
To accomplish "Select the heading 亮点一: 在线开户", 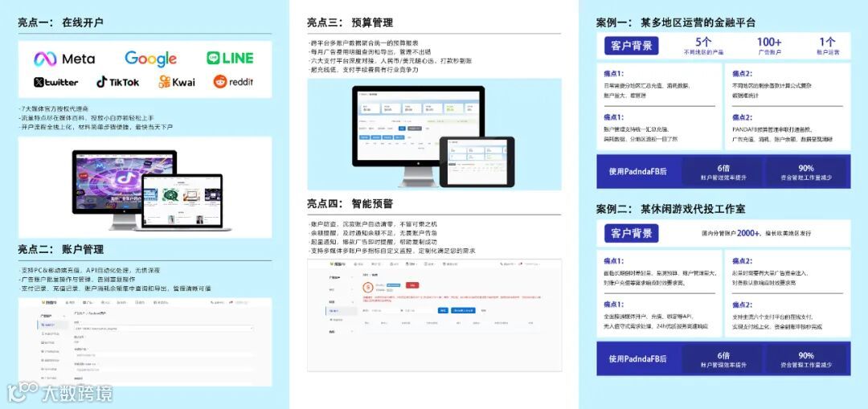I will (x=60, y=22).
